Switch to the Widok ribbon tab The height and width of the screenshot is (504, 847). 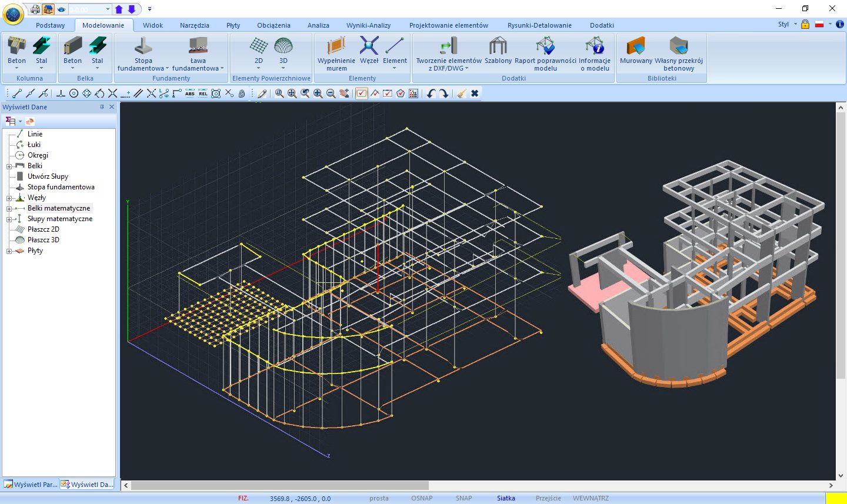[153, 25]
